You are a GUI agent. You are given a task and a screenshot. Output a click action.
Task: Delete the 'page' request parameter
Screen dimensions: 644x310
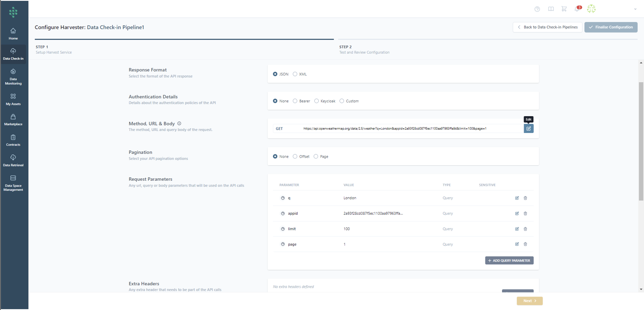(x=525, y=244)
